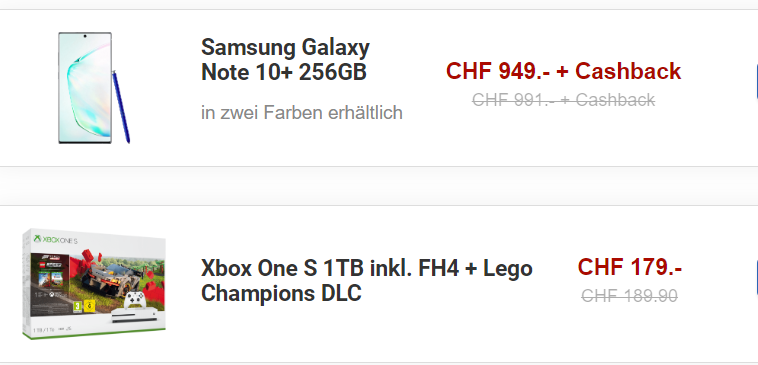Open the Xbox One S bundle box image
758x365 pixels.
click(94, 284)
